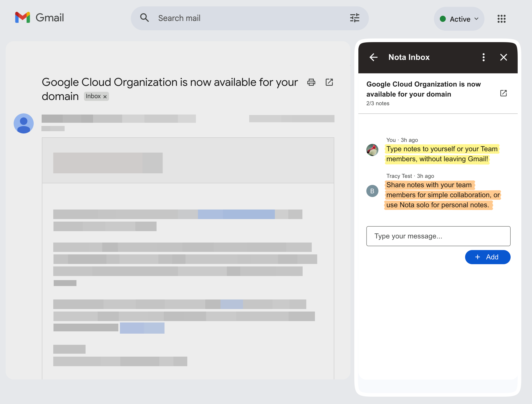Print this email conversation

[311, 82]
